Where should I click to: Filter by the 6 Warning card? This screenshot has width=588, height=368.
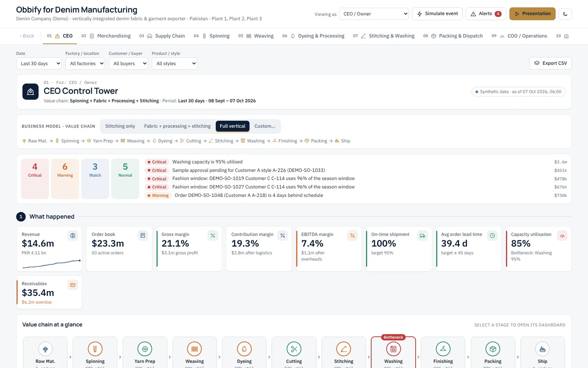click(x=65, y=179)
